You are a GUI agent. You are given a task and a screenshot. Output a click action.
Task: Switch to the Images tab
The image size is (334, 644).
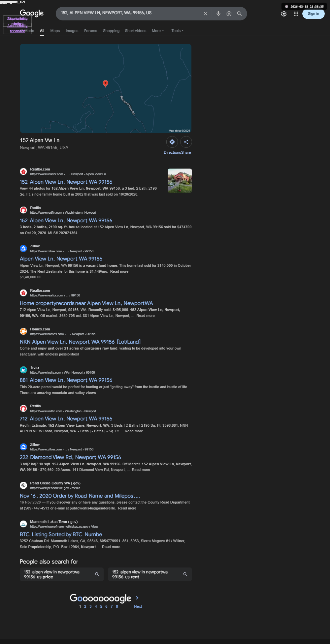pyautogui.click(x=72, y=31)
